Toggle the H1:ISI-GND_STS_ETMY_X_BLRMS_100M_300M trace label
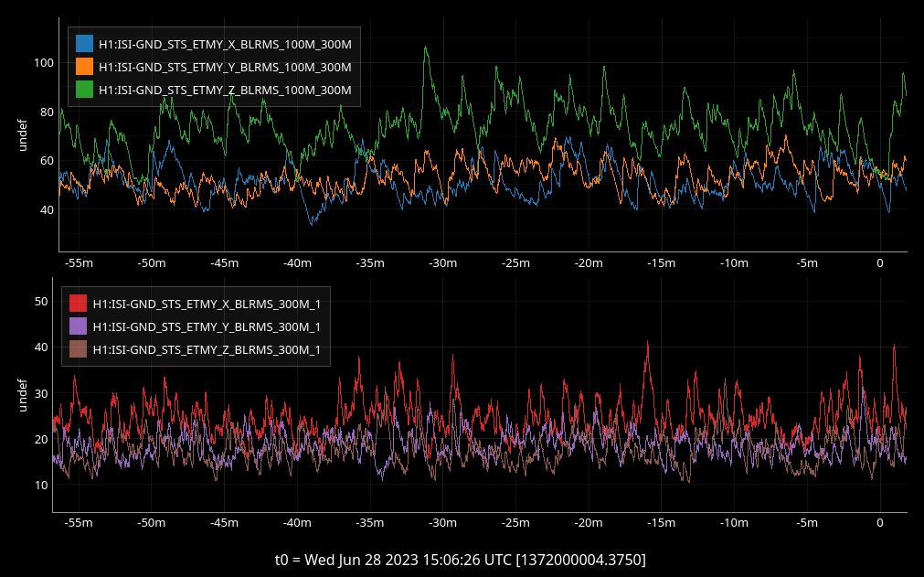The image size is (924, 577). pyautogui.click(x=225, y=43)
